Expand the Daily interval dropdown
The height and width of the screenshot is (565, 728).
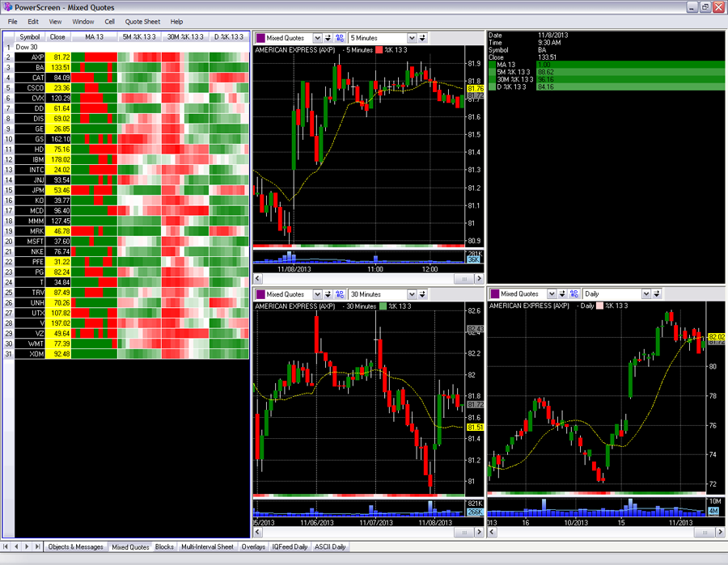[x=646, y=294]
